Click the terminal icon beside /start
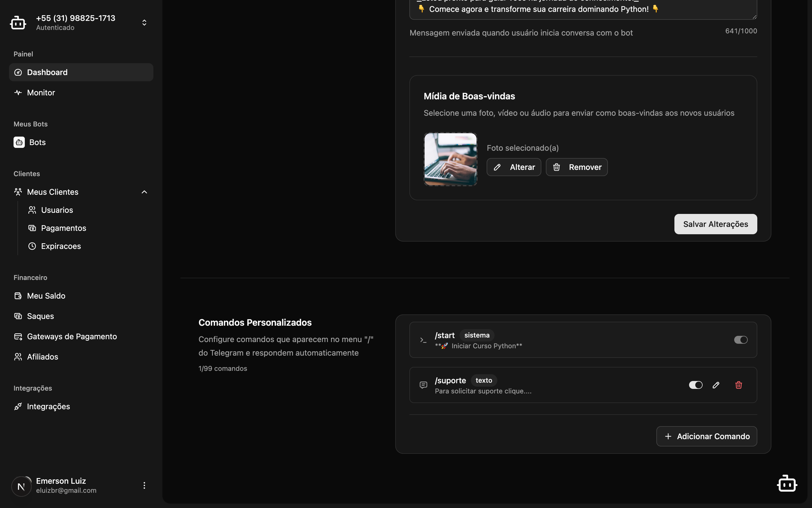Screen dimensions: 812x508 pyautogui.click(x=423, y=340)
